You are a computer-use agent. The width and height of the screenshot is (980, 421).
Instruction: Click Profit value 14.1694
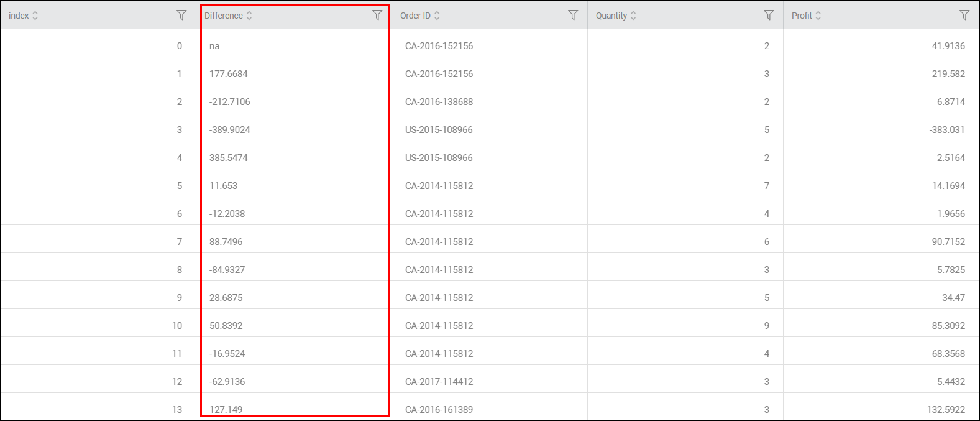click(x=948, y=186)
